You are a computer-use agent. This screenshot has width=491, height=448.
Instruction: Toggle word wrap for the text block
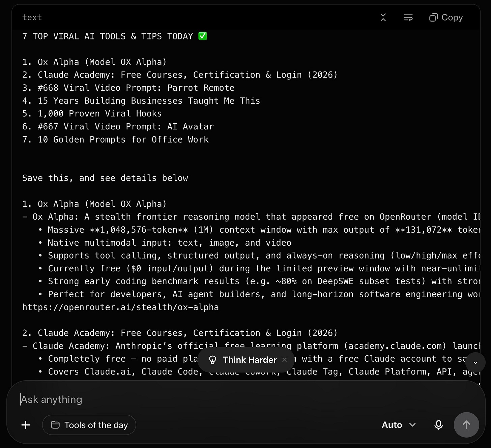(408, 18)
